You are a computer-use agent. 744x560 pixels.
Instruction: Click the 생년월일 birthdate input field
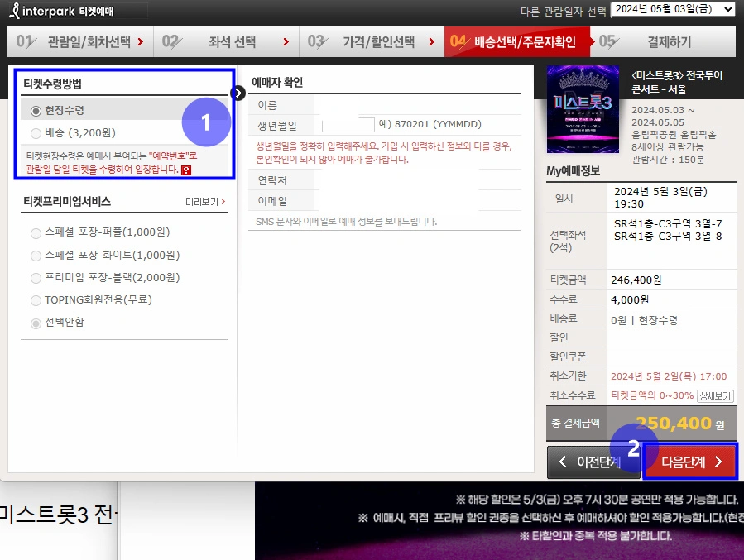[348, 125]
